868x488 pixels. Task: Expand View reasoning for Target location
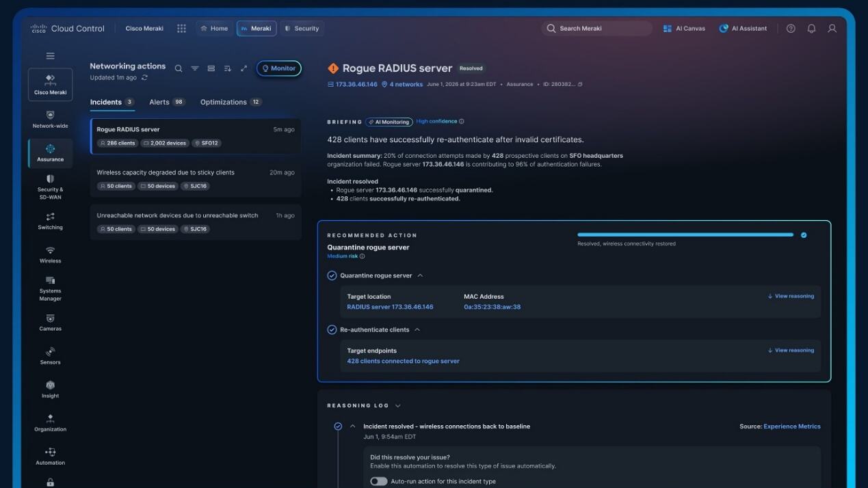click(x=791, y=296)
